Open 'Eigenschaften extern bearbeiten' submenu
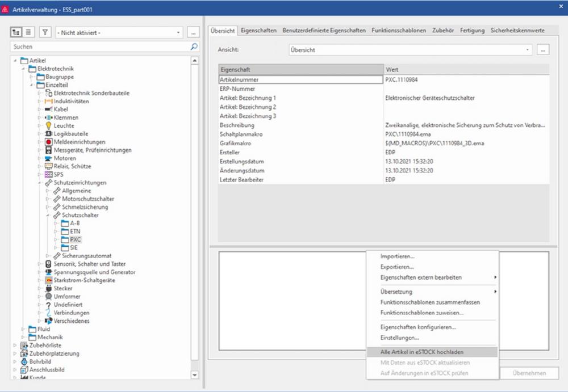This screenshot has height=392, width=568. click(x=432, y=277)
